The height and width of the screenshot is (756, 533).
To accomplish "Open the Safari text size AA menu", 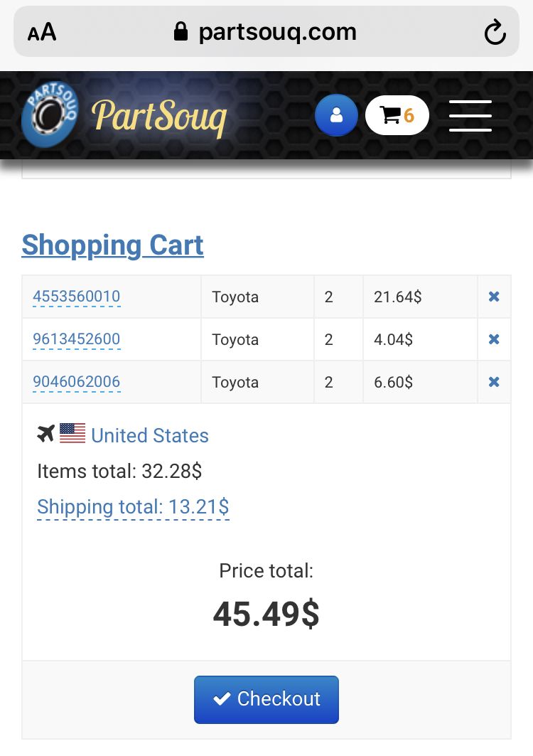I will 42,32.
